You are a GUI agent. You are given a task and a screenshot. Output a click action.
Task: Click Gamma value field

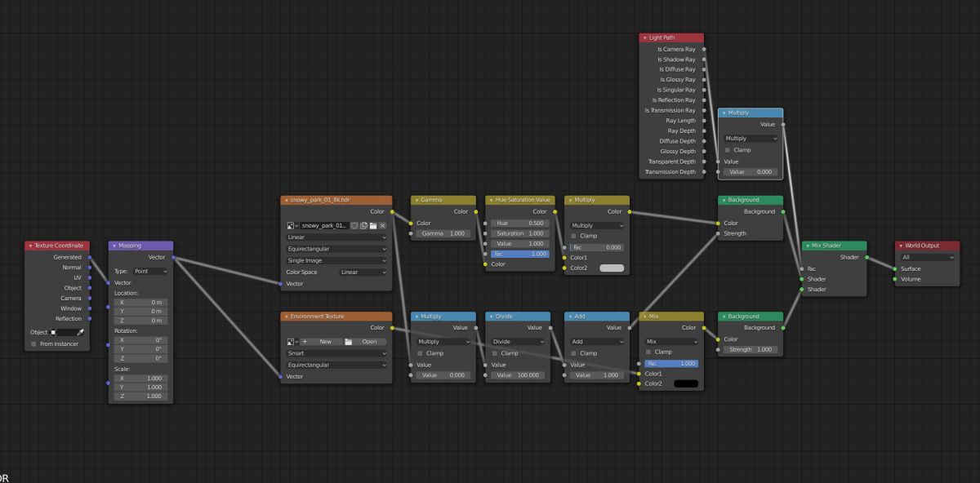click(443, 233)
